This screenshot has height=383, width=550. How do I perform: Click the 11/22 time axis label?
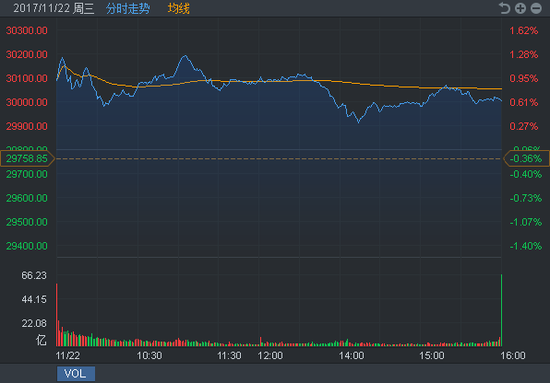point(68,356)
